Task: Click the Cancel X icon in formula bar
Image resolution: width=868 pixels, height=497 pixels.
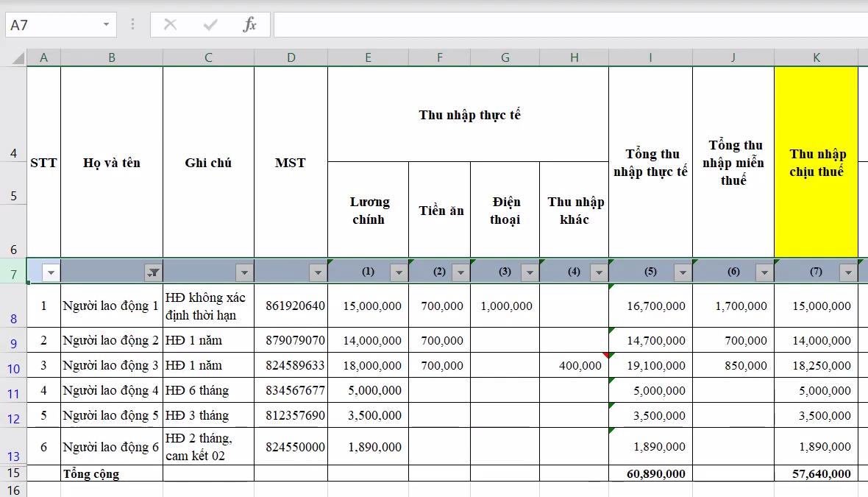Action: coord(170,24)
